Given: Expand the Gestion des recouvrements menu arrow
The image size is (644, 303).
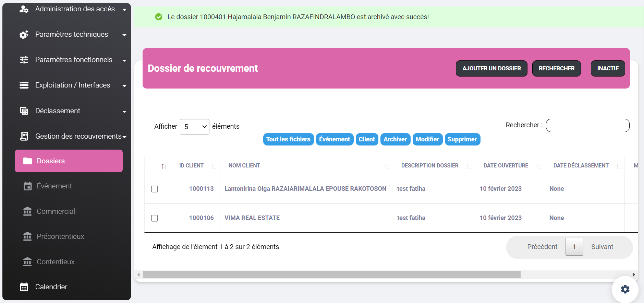Looking at the screenshot, I should 124,137.
